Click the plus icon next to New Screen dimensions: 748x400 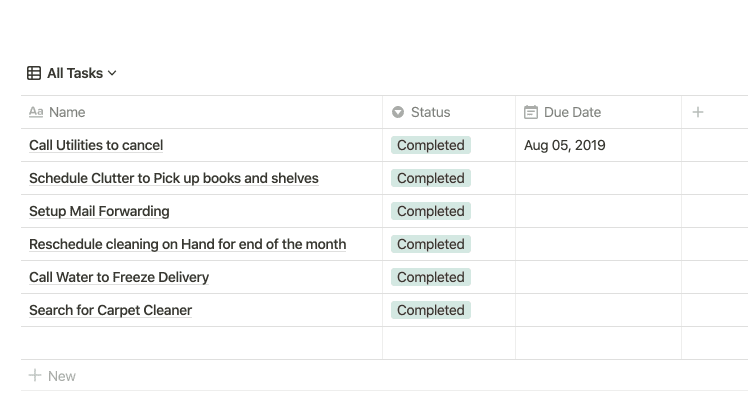35,375
